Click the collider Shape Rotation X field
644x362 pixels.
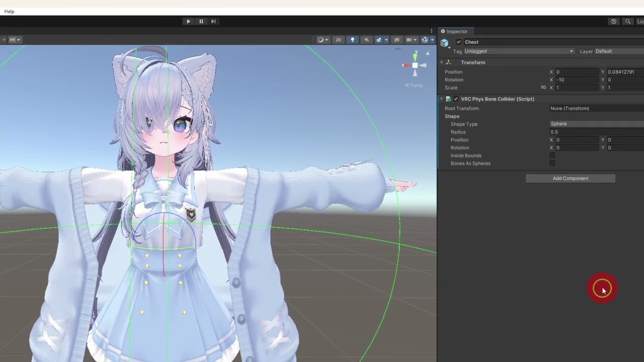pyautogui.click(x=577, y=148)
